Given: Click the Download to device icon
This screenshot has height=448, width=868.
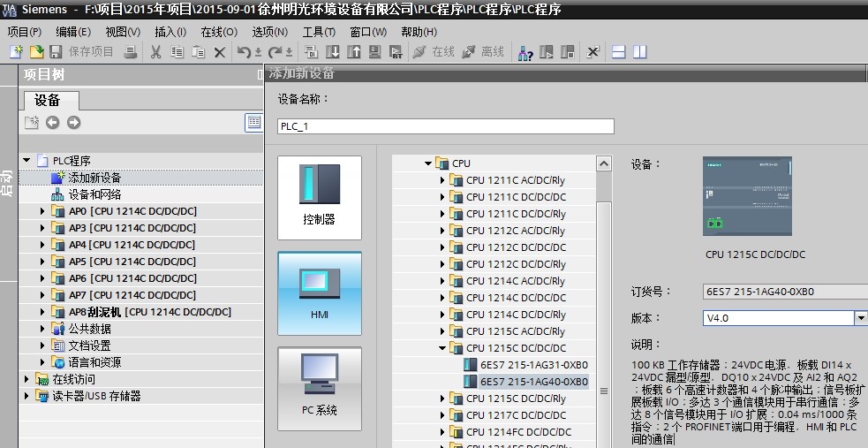Looking at the screenshot, I should [333, 52].
